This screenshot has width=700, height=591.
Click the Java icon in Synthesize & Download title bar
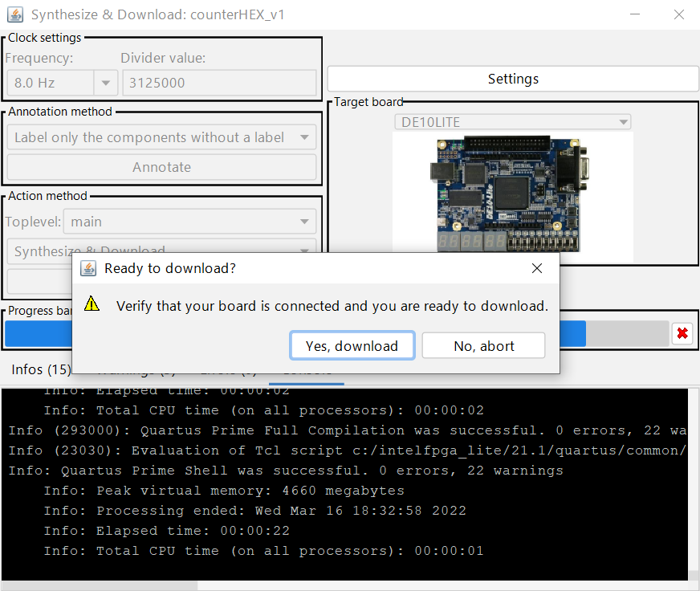click(x=15, y=14)
